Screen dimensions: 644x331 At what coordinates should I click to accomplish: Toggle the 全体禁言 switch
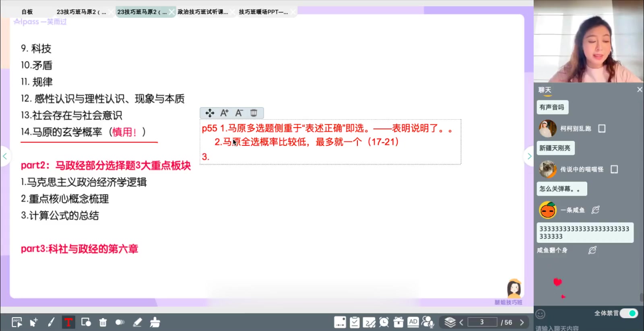tap(629, 313)
